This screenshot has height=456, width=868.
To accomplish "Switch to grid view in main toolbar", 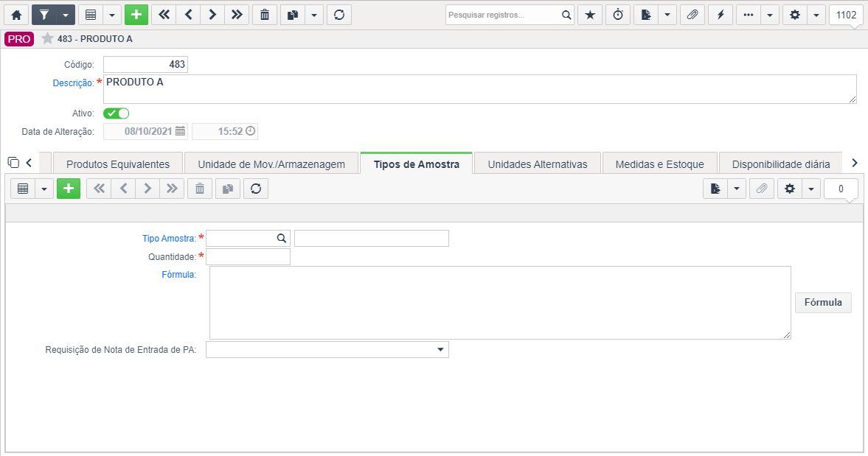I will coord(91,15).
